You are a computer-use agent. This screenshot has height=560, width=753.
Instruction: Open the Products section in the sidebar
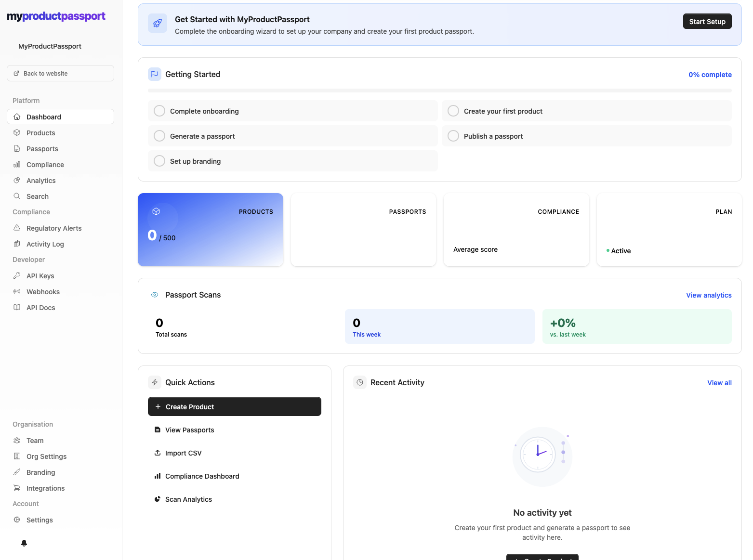click(40, 132)
